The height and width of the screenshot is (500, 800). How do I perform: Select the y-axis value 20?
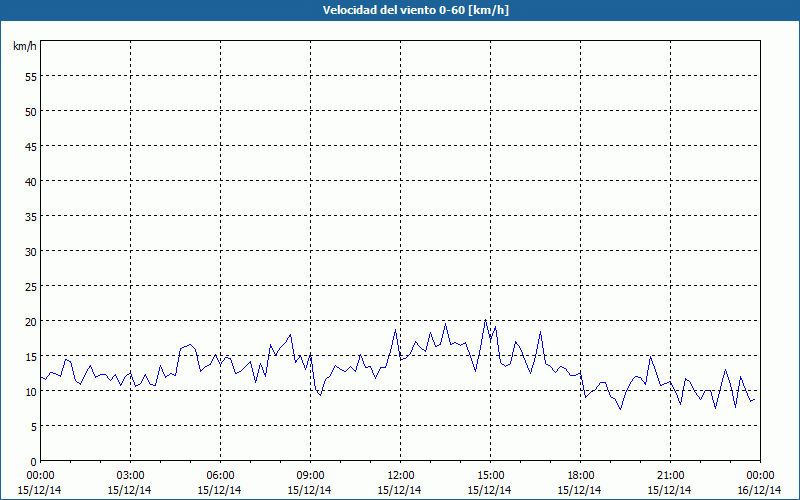tap(31, 322)
